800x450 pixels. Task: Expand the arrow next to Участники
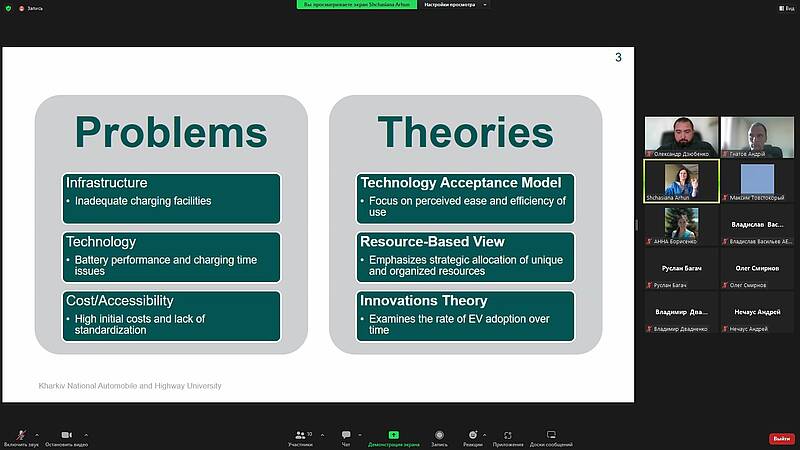point(322,435)
